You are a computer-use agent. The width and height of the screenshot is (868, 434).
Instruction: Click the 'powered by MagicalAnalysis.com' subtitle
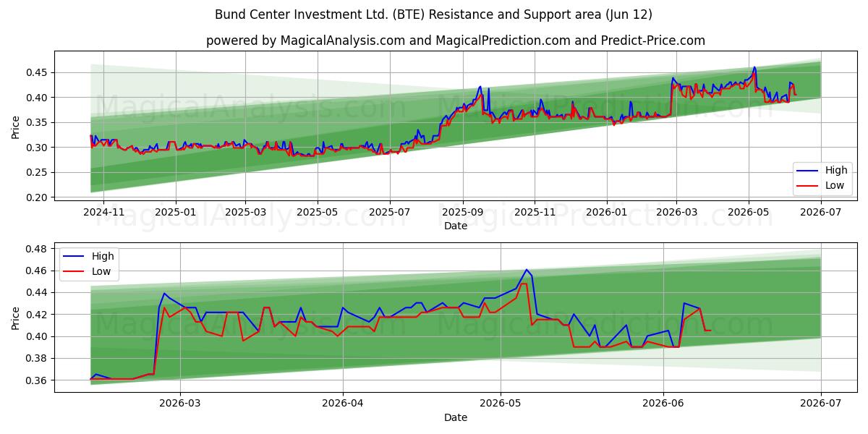(x=456, y=41)
